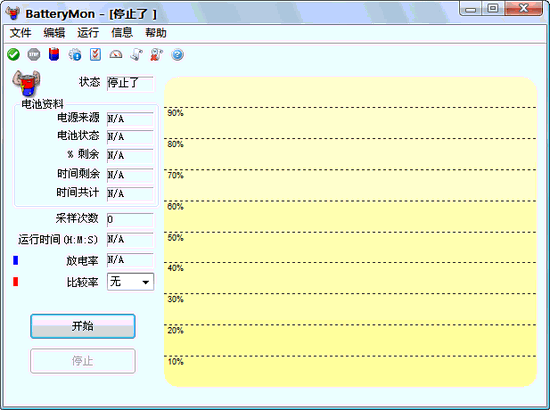Click the 50% chart label
This screenshot has height=410, width=550.
tap(175, 237)
